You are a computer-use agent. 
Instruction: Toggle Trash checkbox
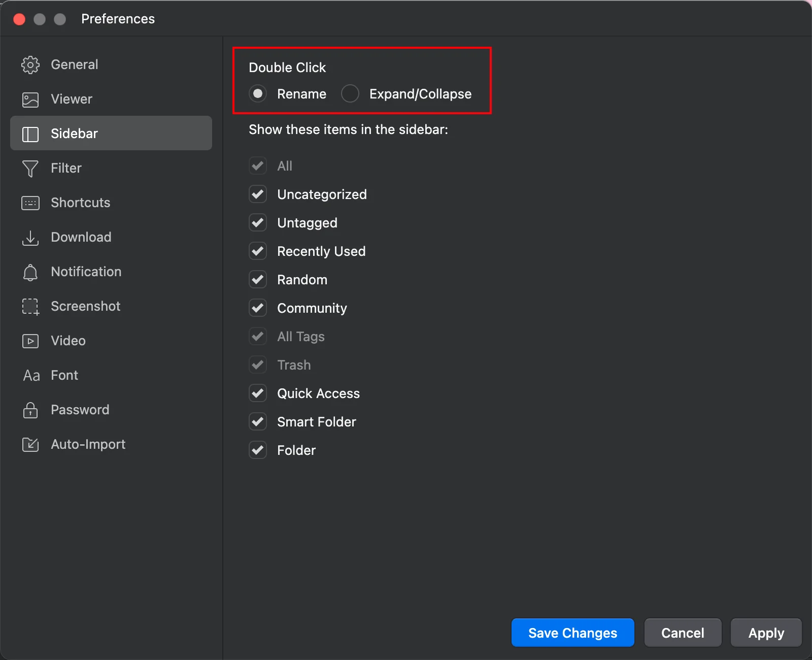tap(258, 365)
